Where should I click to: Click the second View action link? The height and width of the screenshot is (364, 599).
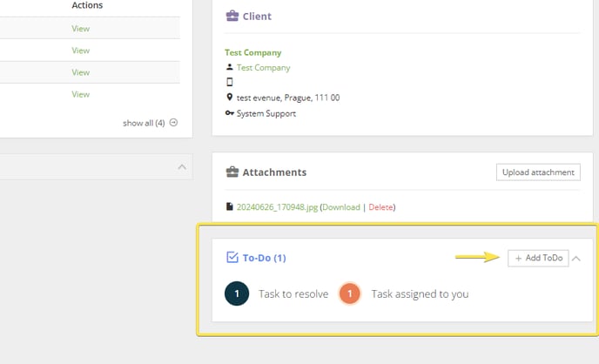pyautogui.click(x=81, y=51)
